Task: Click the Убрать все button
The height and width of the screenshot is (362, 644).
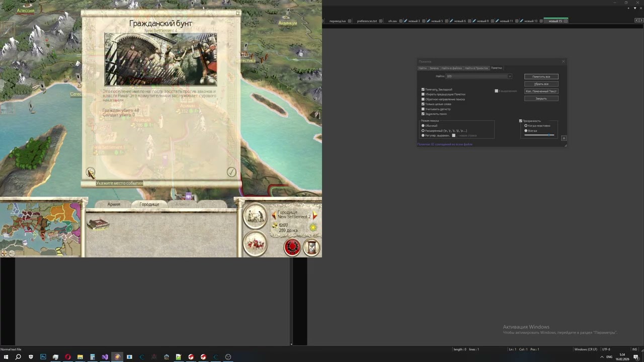Action: (x=541, y=84)
